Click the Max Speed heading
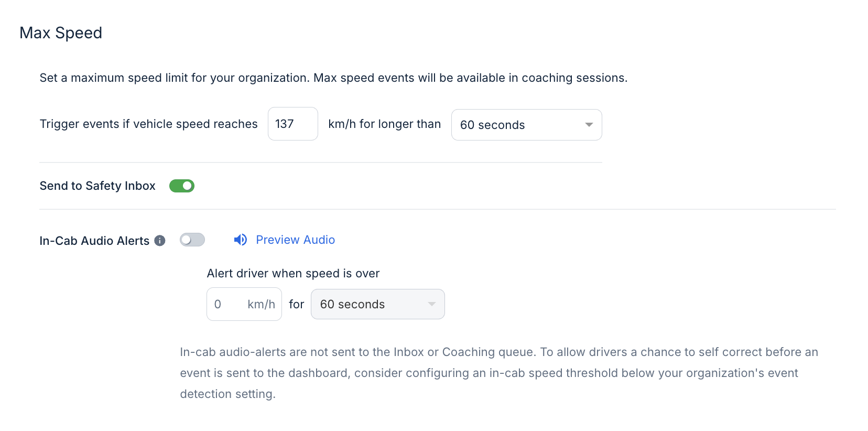868x431 pixels. (x=61, y=33)
